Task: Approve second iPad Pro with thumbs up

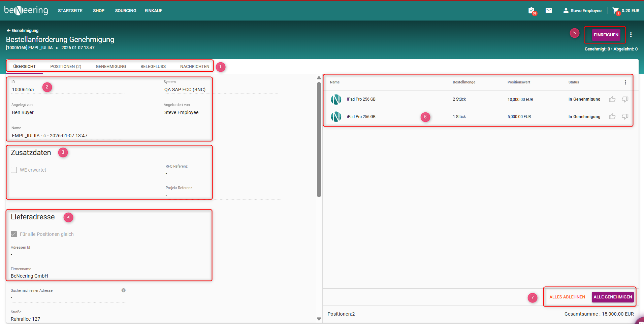Action: coord(612,117)
